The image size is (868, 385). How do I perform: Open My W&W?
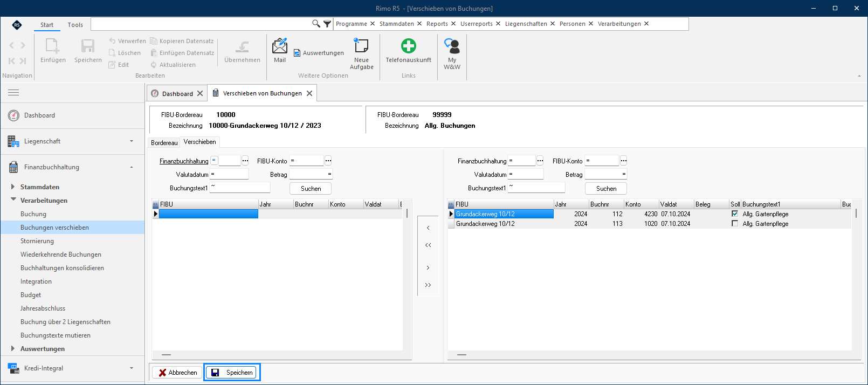point(452,54)
